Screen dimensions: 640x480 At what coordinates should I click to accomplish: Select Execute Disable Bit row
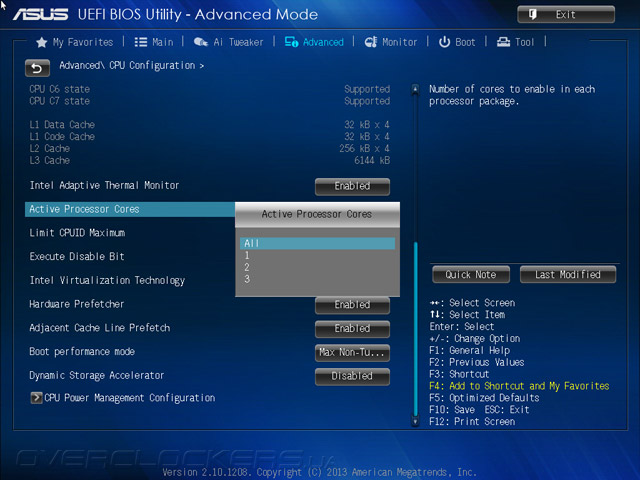[77, 256]
